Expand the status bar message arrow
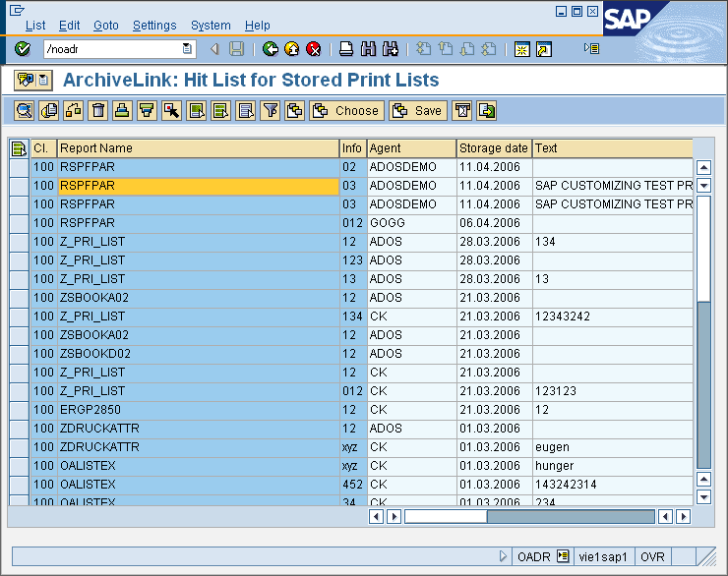The image size is (728, 576). point(504,556)
